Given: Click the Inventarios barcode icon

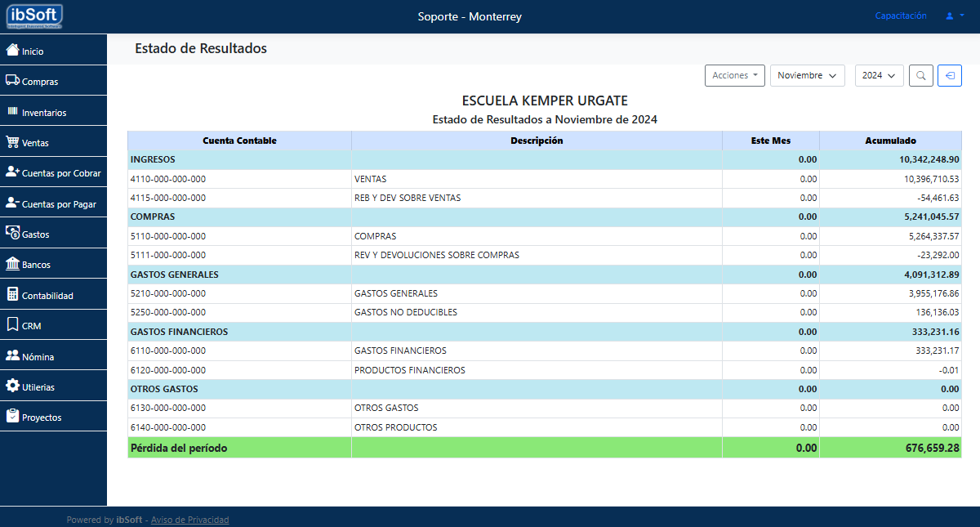Looking at the screenshot, I should tap(12, 111).
